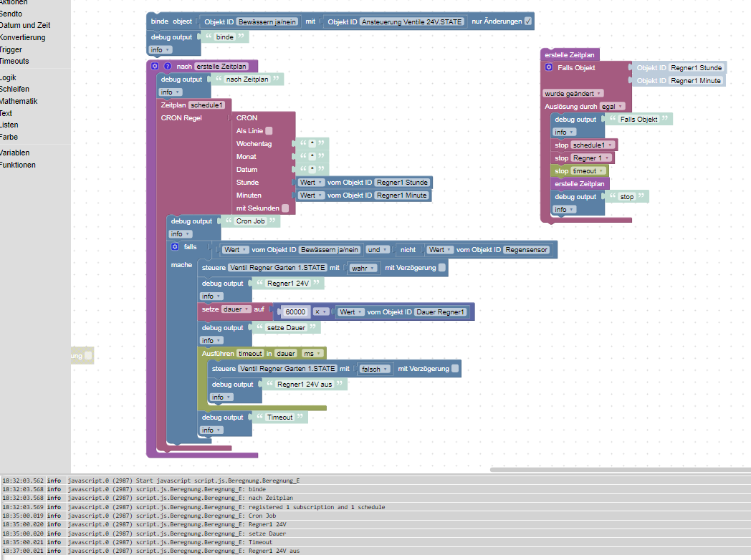Open info dropdown under 'Timeout' debug output
Image resolution: width=751 pixels, height=560 pixels.
(211, 430)
